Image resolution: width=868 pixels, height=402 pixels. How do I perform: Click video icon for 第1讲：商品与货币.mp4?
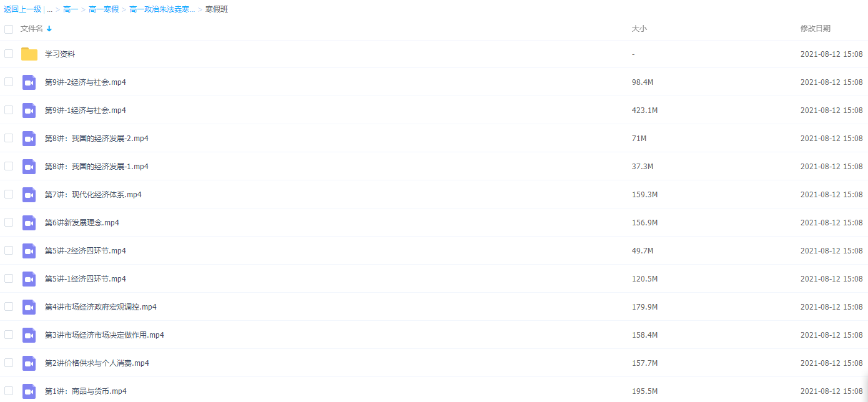pos(29,391)
